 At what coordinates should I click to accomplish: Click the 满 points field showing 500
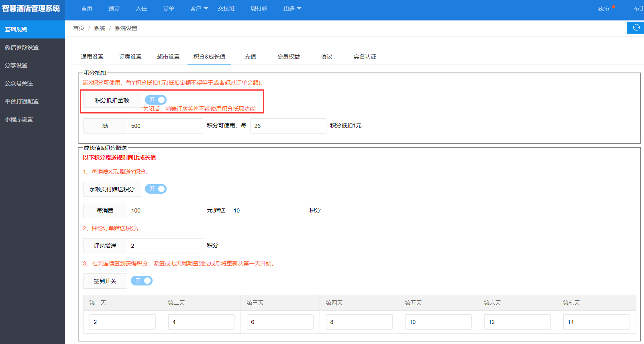(x=165, y=126)
